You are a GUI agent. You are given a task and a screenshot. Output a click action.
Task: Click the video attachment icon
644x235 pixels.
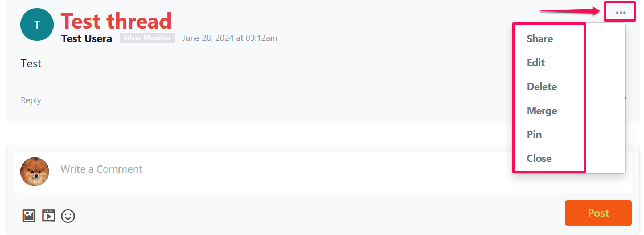click(48, 215)
